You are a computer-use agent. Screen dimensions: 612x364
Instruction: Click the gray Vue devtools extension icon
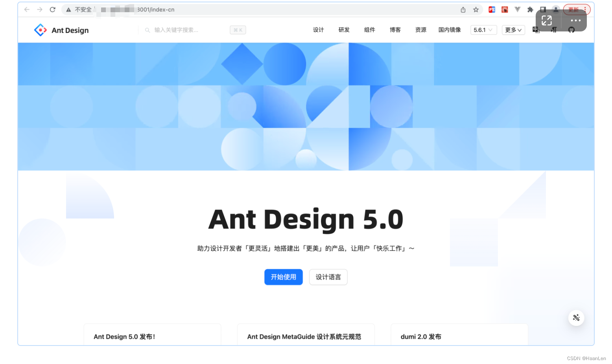[518, 9]
